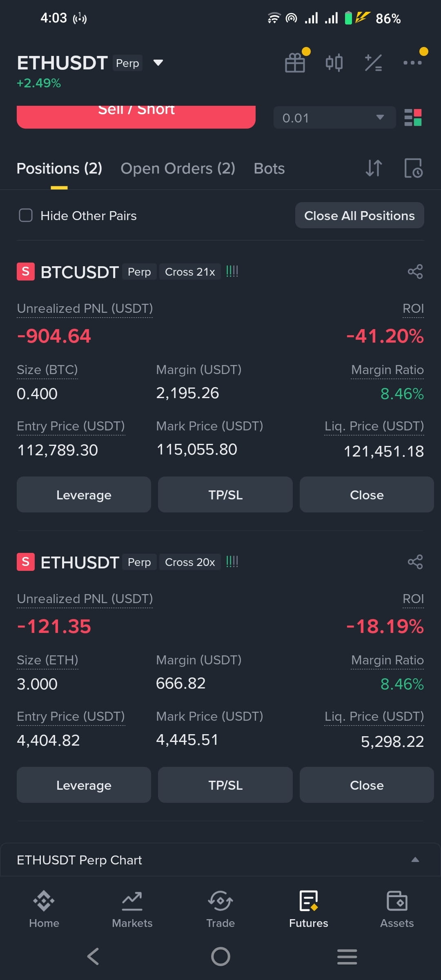This screenshot has height=980, width=441.
Task: Switch to the Open Orders (2) tab
Action: pyautogui.click(x=178, y=168)
